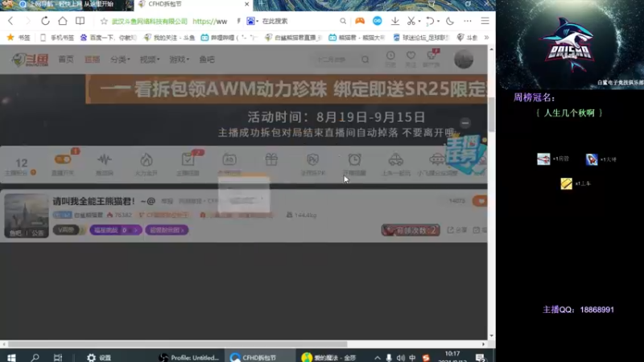Switch to the first browser tab 上网导航
Screen dimensions: 644x362
(x=66, y=5)
